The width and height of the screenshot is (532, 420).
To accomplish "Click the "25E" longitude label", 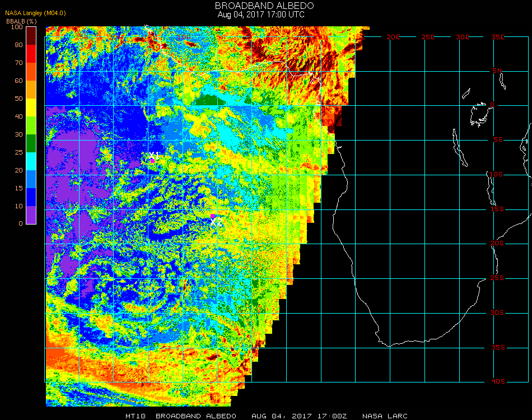I will point(428,37).
